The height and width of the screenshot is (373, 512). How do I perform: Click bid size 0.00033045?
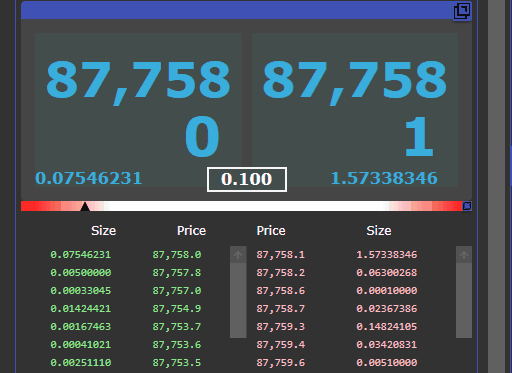tap(81, 291)
